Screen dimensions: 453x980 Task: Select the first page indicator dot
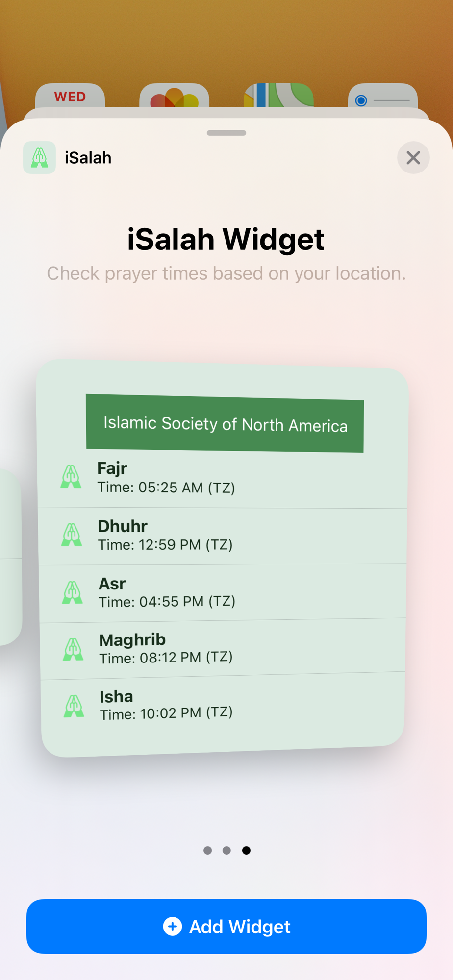pos(207,850)
